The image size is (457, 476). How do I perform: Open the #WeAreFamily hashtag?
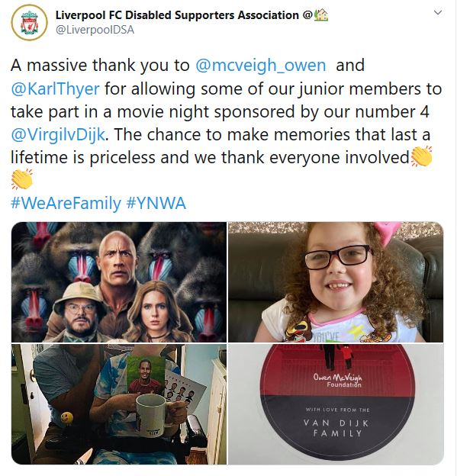tap(66, 203)
